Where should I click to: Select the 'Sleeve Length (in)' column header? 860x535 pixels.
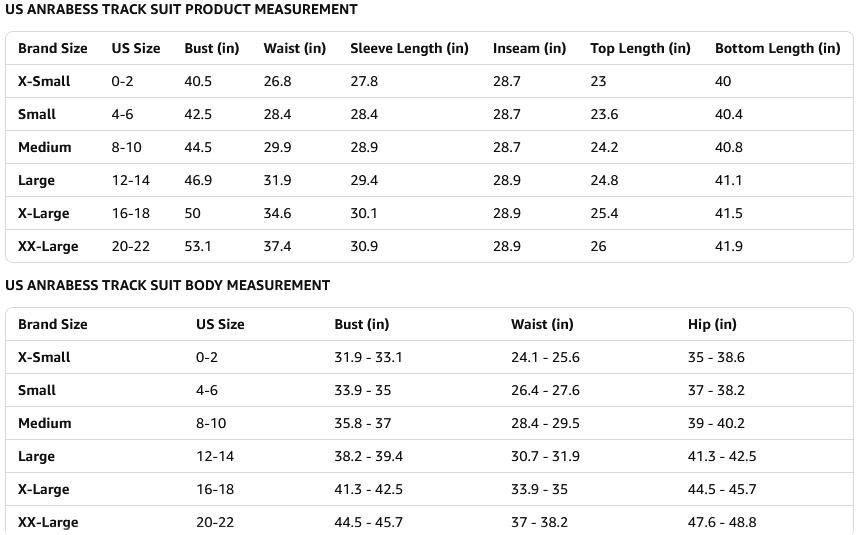coord(409,49)
